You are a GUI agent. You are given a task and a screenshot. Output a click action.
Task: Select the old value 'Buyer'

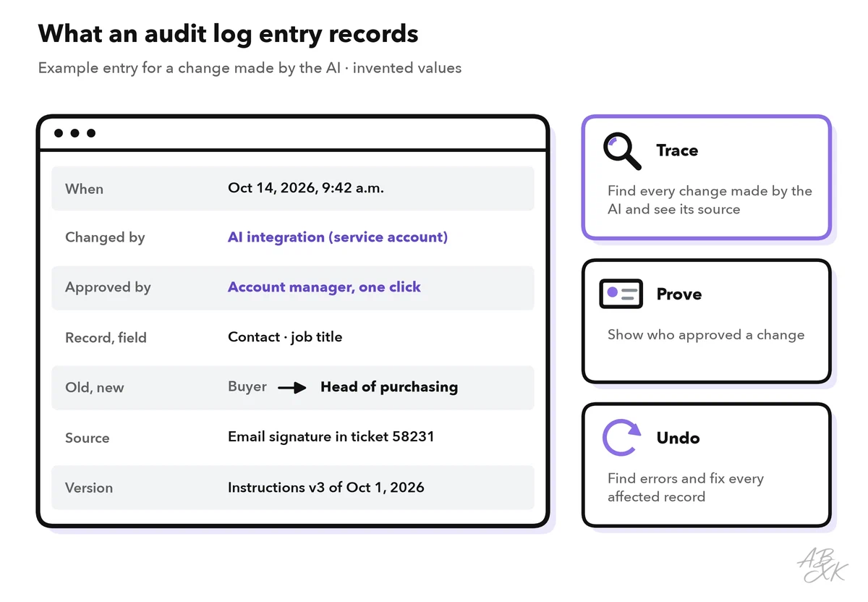click(x=247, y=387)
